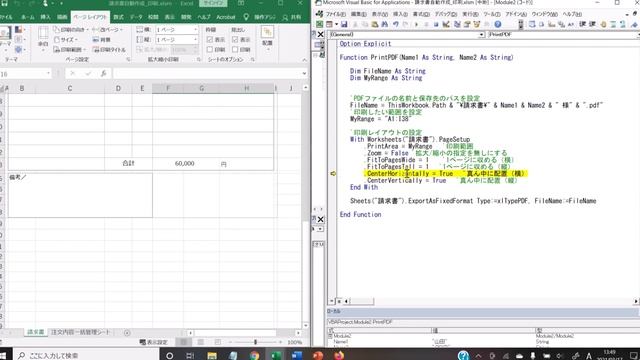
Task: Toggle 見出し 印刷 headings print checkbox
Action: tap(235, 49)
